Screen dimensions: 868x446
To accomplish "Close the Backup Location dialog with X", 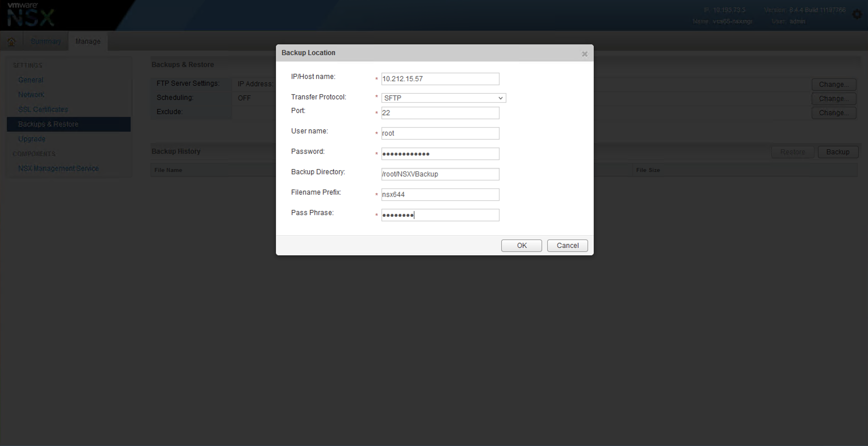I will [x=585, y=54].
